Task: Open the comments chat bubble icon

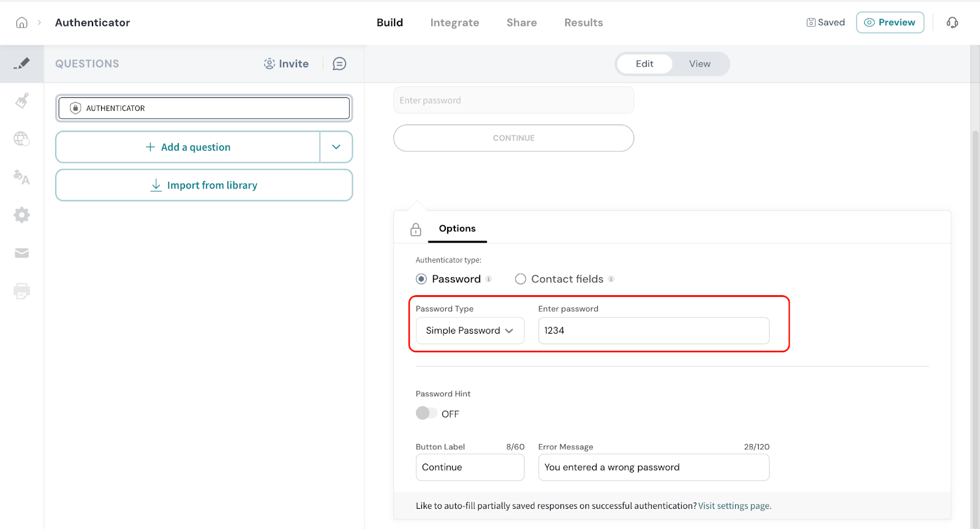Action: [339, 64]
